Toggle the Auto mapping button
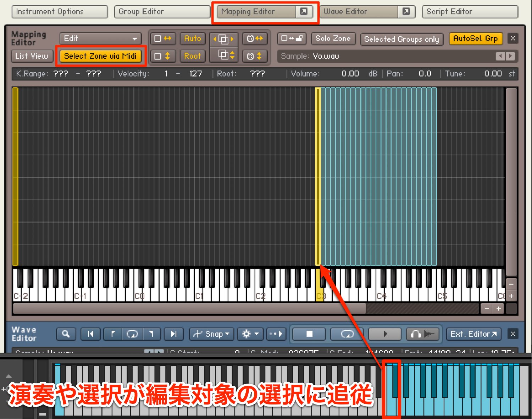 [x=193, y=38]
